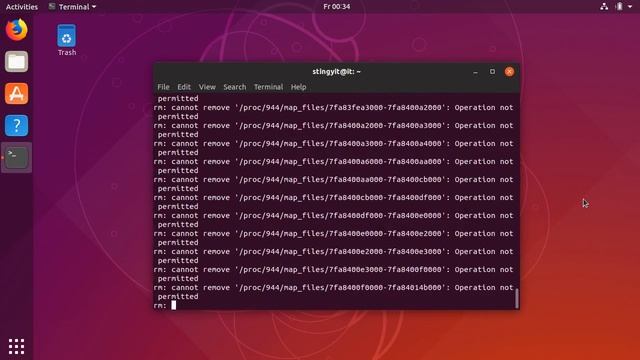Click the line ending 7fa8400e3000-7fa8400f0000
The height and width of the screenshot is (360, 640).
333,269
